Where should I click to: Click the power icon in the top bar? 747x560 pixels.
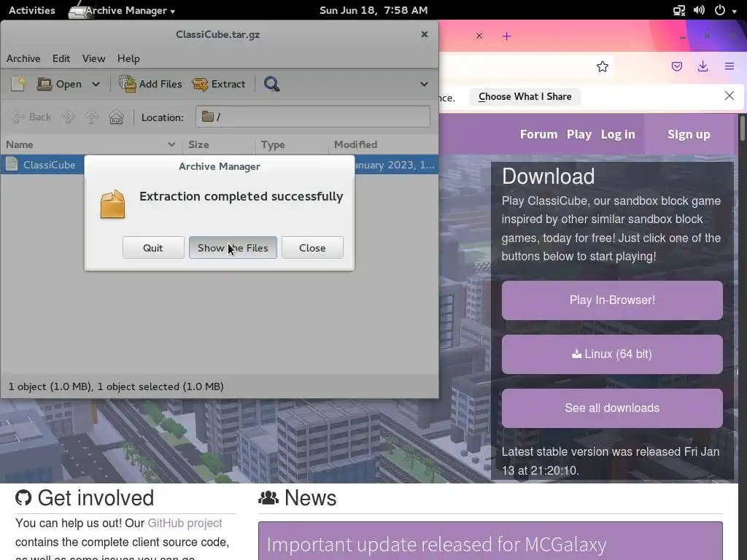click(720, 10)
